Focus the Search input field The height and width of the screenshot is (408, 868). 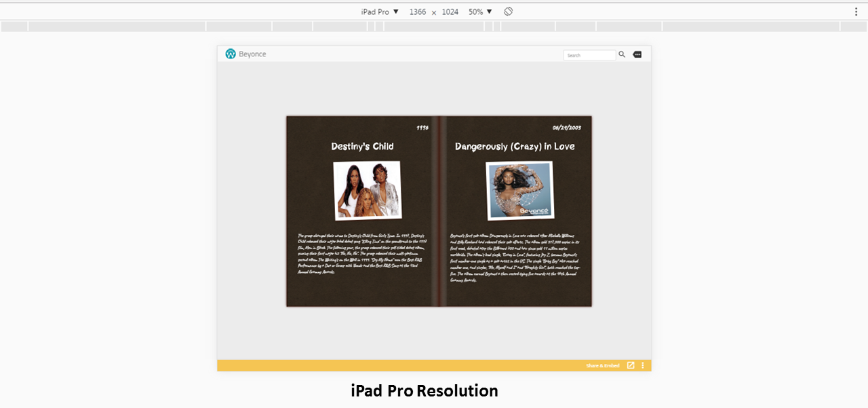589,55
